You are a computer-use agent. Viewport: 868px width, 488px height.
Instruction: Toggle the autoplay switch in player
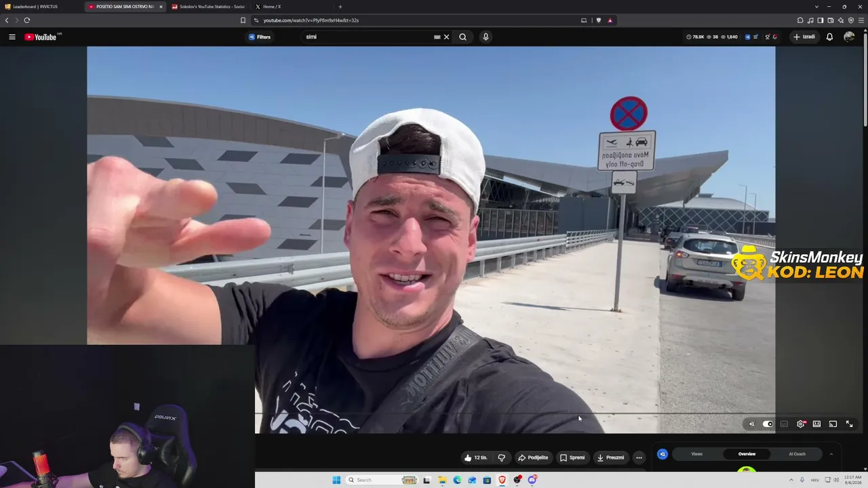click(768, 424)
